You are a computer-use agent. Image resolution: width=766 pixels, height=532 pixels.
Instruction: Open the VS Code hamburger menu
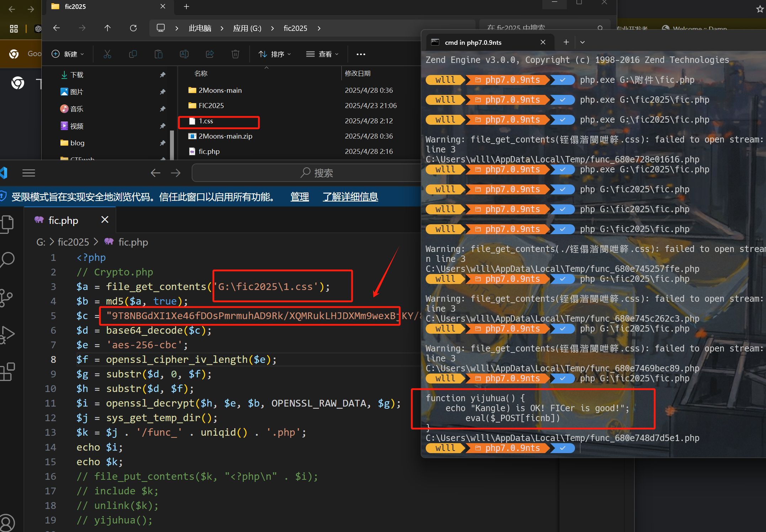28,173
